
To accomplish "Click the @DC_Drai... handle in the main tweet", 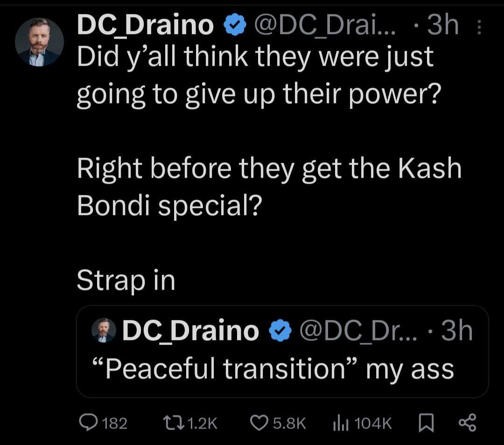I will (x=324, y=26).
